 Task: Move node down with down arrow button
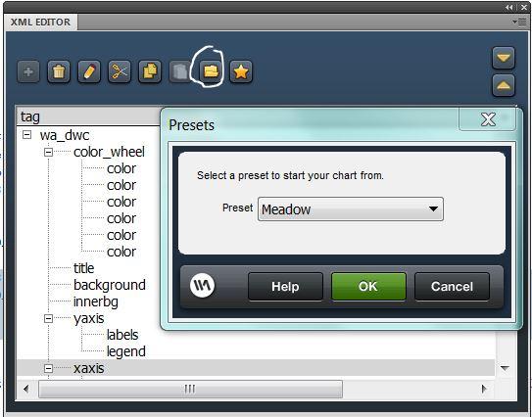coord(504,58)
